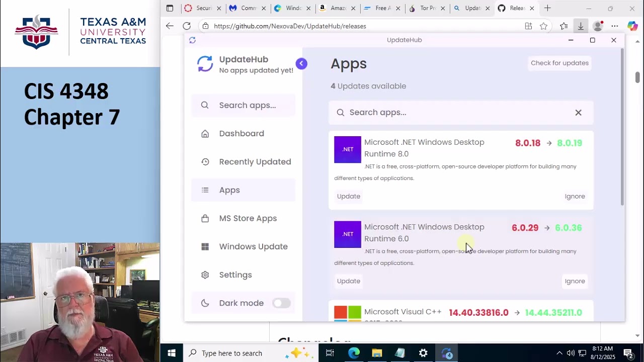
Task: Click the MS Store Apps bag icon
Action: click(x=205, y=218)
